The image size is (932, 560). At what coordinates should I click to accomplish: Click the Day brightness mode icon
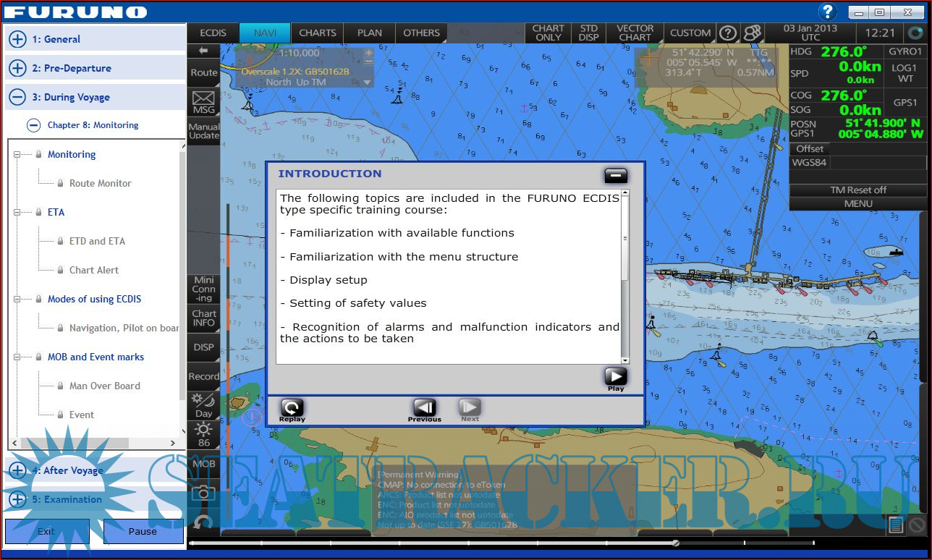(x=204, y=404)
